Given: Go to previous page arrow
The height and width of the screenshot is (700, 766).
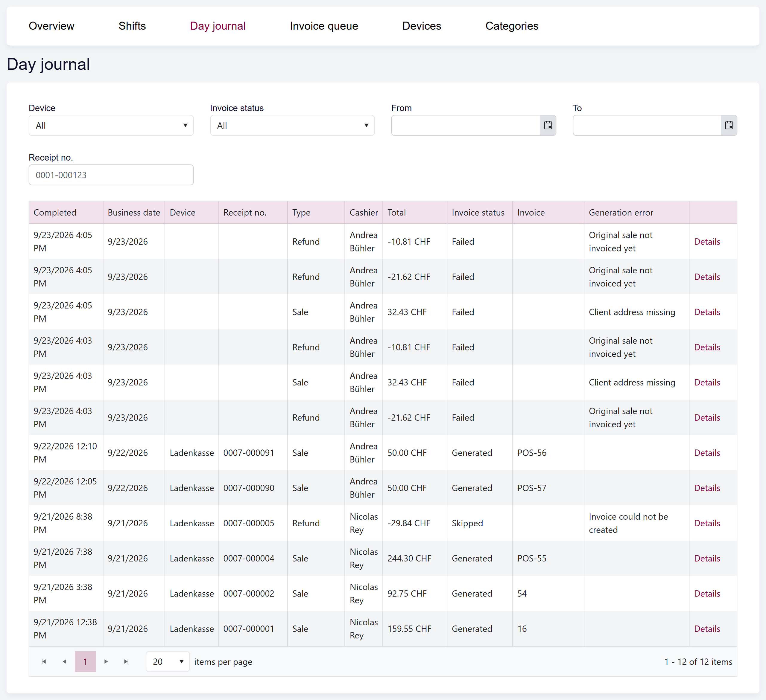Looking at the screenshot, I should 64,662.
